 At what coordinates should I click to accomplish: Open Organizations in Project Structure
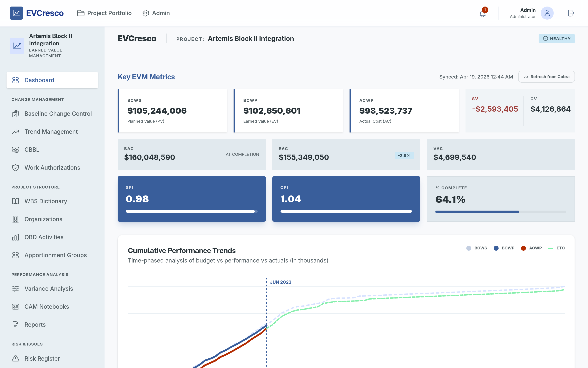click(52, 219)
